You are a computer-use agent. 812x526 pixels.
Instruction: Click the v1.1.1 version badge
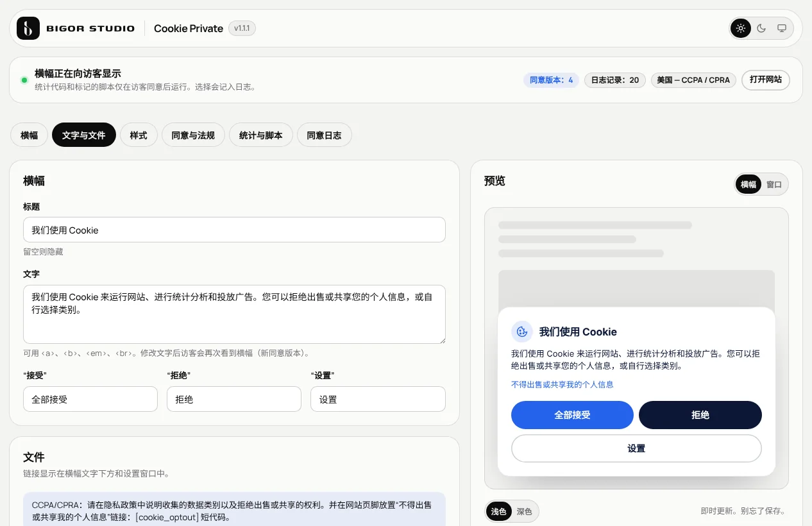click(242, 28)
